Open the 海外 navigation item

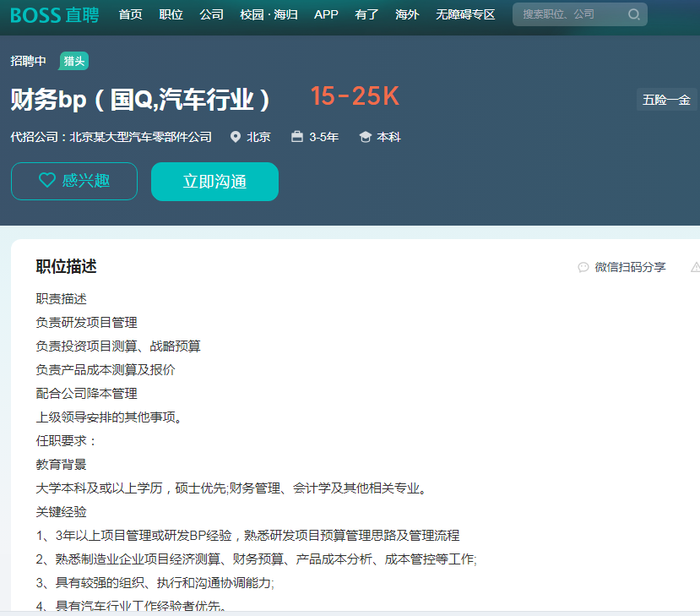click(407, 14)
